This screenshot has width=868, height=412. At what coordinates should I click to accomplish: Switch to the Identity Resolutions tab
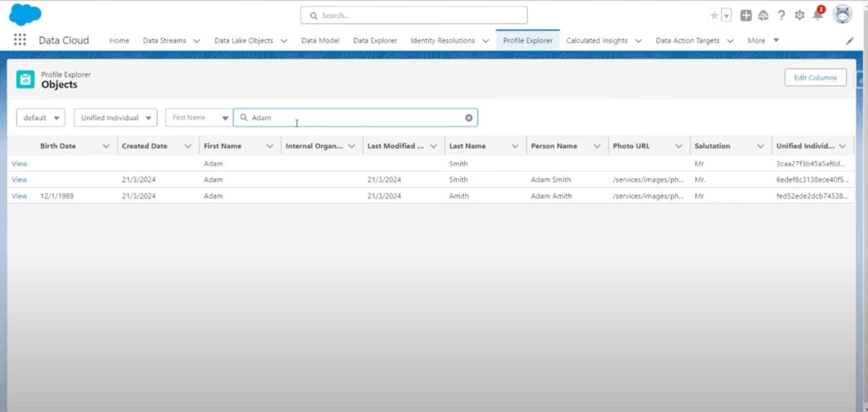click(443, 41)
